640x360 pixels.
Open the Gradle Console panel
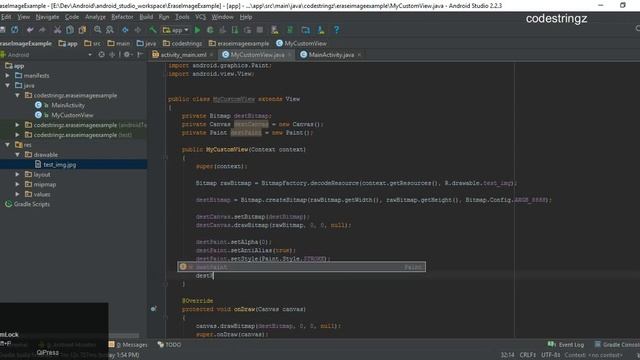click(x=617, y=345)
